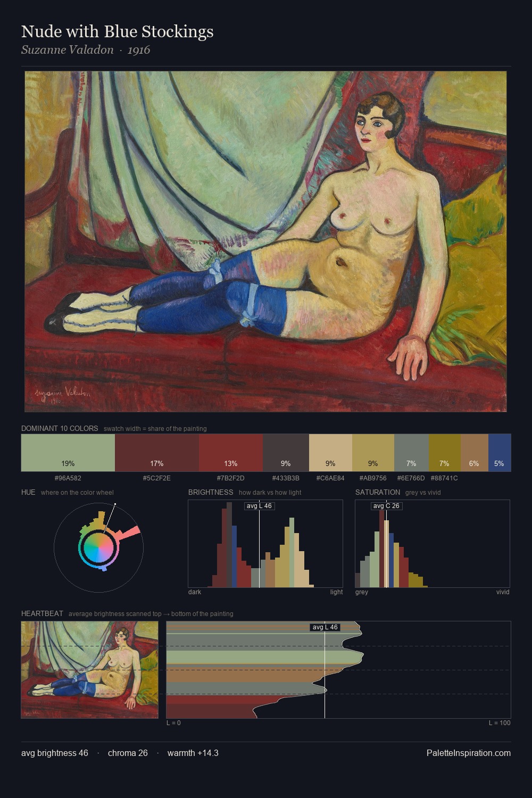The image size is (532, 798).
Task: Click the 'where on the color wheel' caption
Action: 77,492
